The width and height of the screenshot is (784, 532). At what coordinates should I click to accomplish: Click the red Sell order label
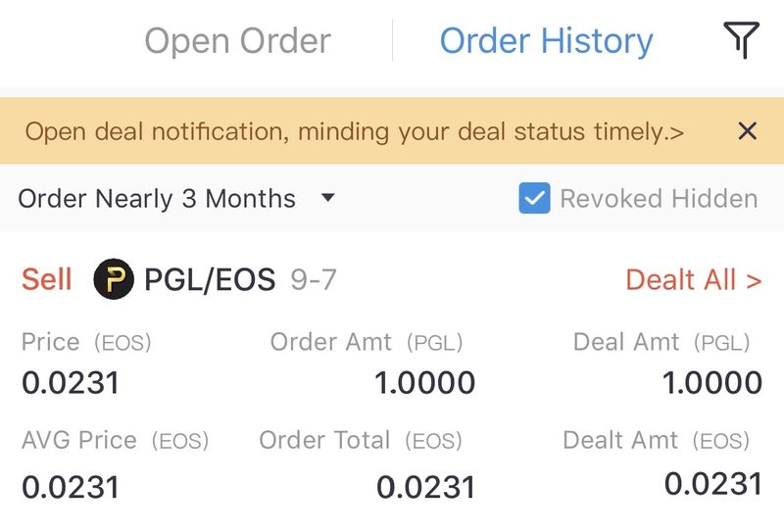point(47,280)
